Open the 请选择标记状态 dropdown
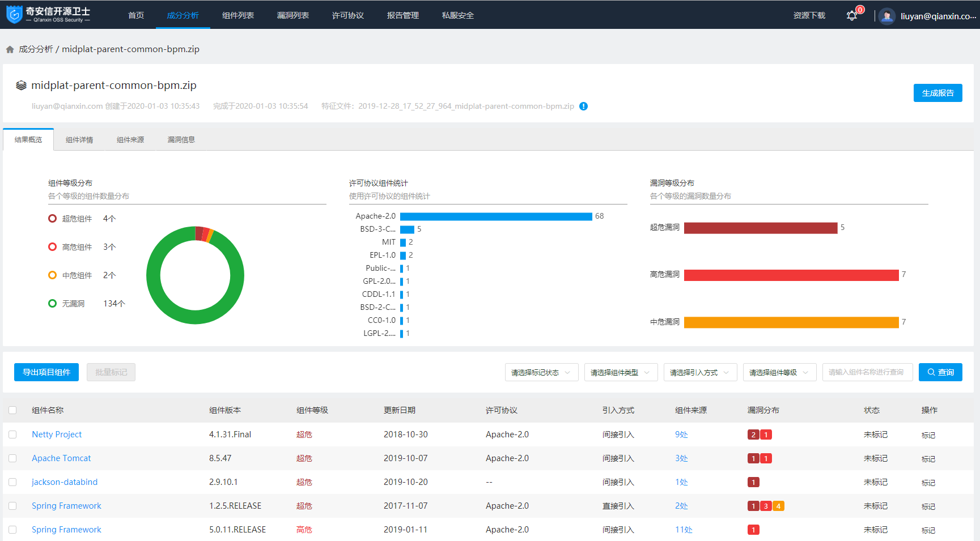980x541 pixels. pos(541,372)
